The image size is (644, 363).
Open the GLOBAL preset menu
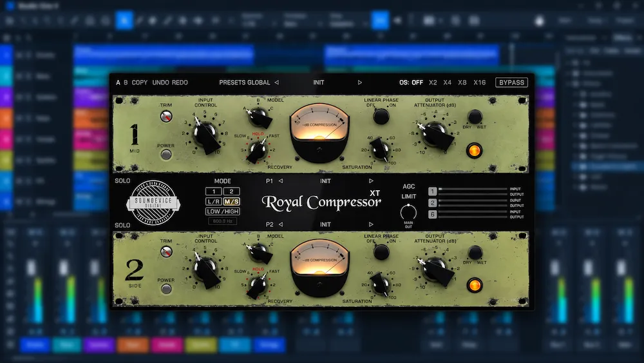coord(259,83)
